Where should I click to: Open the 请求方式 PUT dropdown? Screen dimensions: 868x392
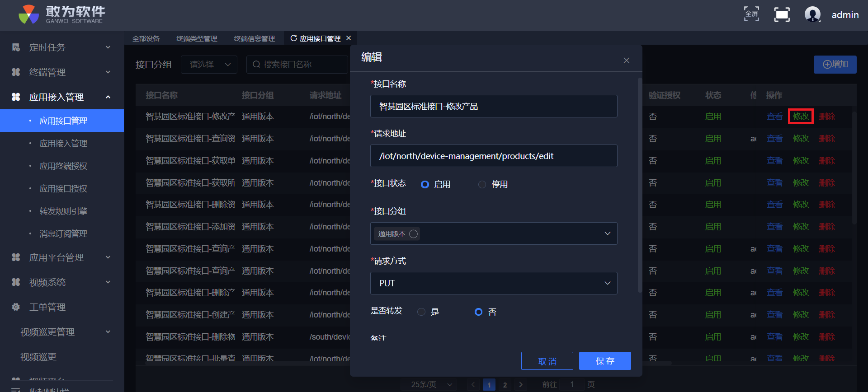coord(494,283)
